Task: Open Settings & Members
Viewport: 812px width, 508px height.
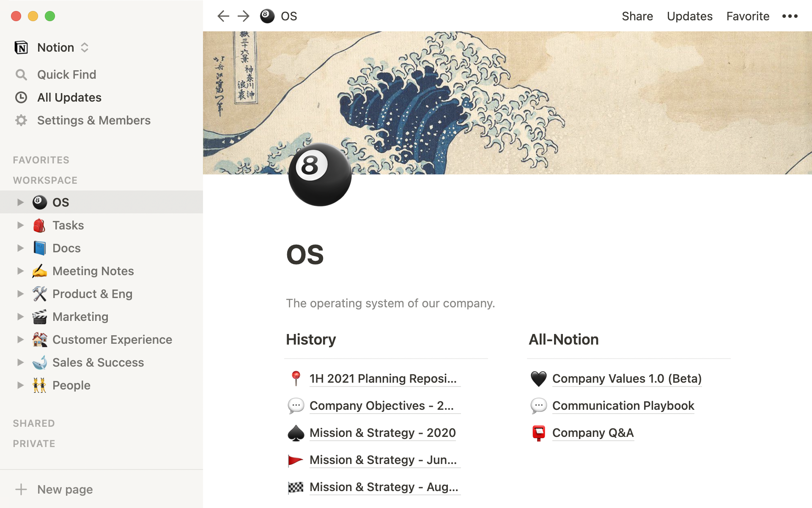Action: 93,120
